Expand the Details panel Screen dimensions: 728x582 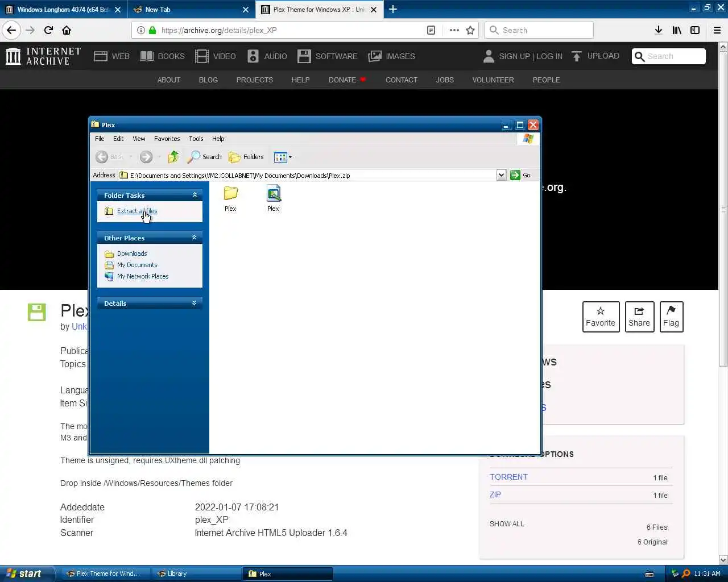point(195,303)
